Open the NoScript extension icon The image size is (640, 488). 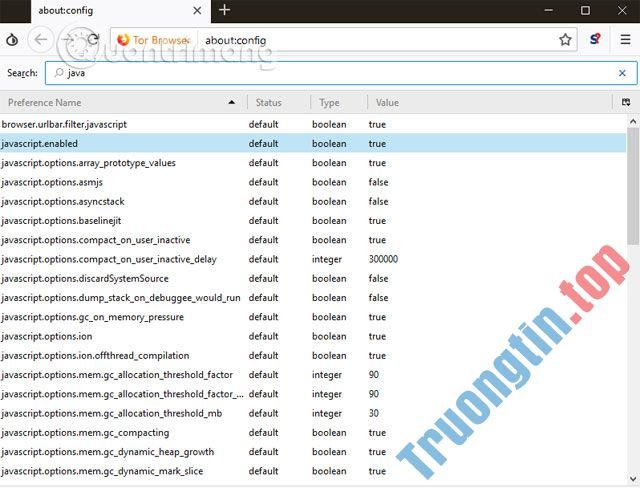point(595,40)
